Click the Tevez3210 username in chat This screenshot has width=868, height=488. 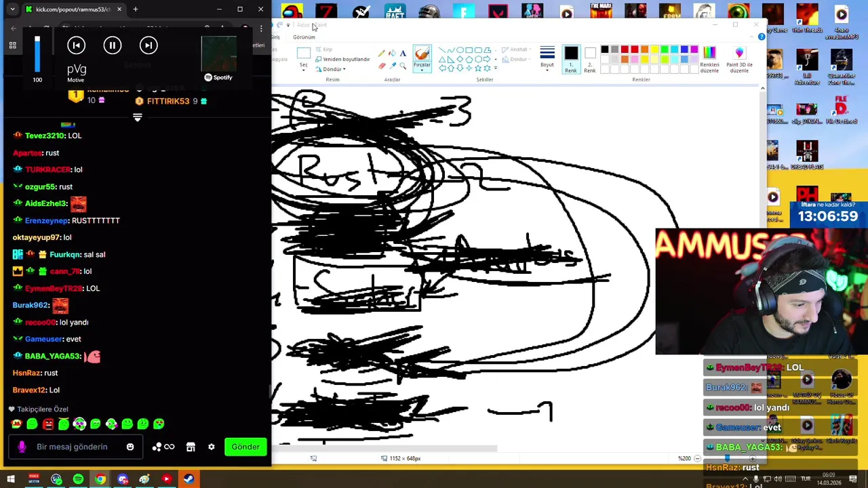coord(45,136)
